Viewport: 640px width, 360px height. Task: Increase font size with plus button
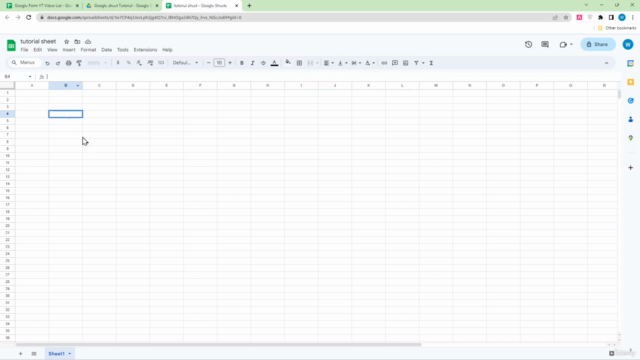click(x=230, y=63)
